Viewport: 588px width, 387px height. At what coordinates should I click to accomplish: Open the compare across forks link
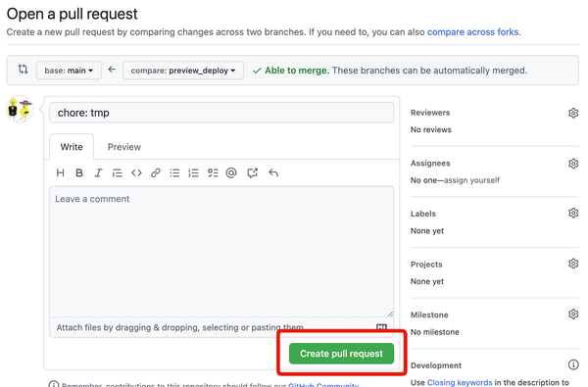click(x=473, y=32)
